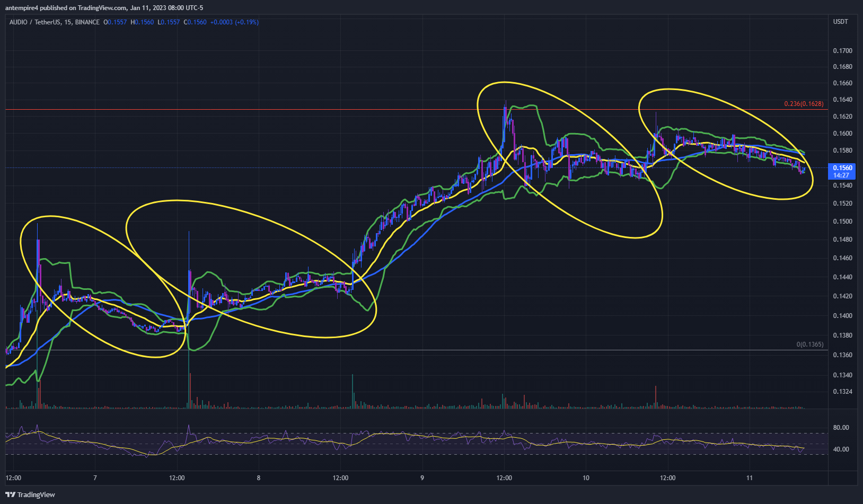
Task: Click the USDT currency label
Action: click(841, 22)
